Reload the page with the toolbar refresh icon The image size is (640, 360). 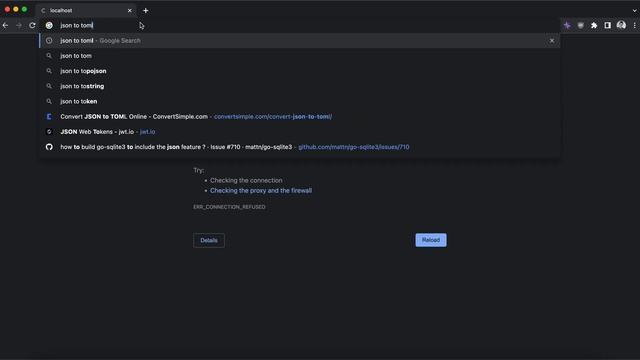pos(32,25)
